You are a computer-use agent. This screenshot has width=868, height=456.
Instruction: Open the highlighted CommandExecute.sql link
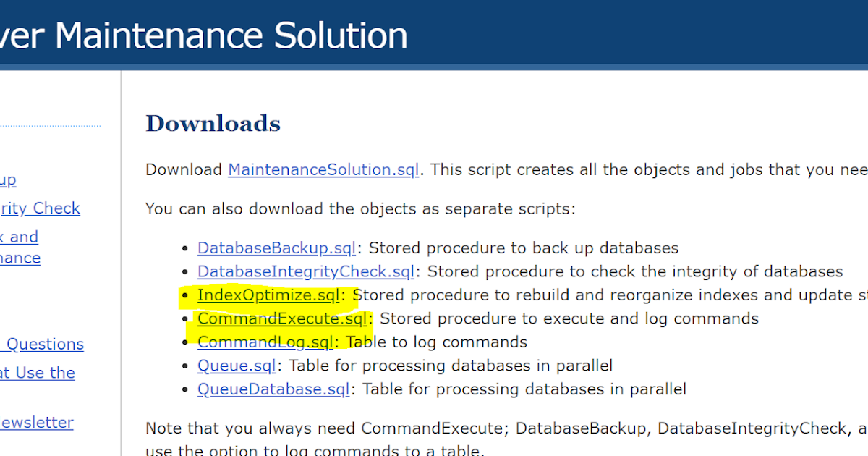[x=281, y=318]
